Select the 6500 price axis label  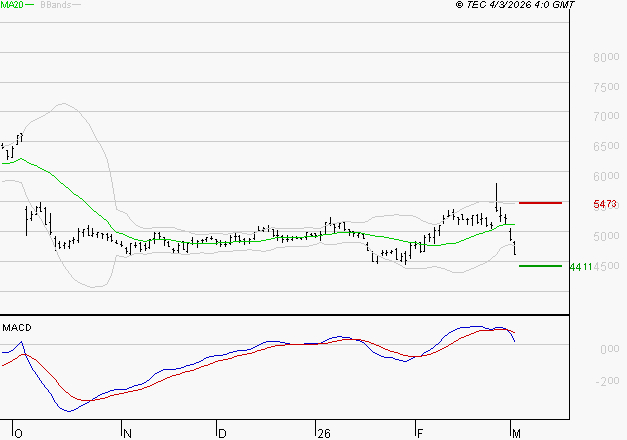(606, 146)
